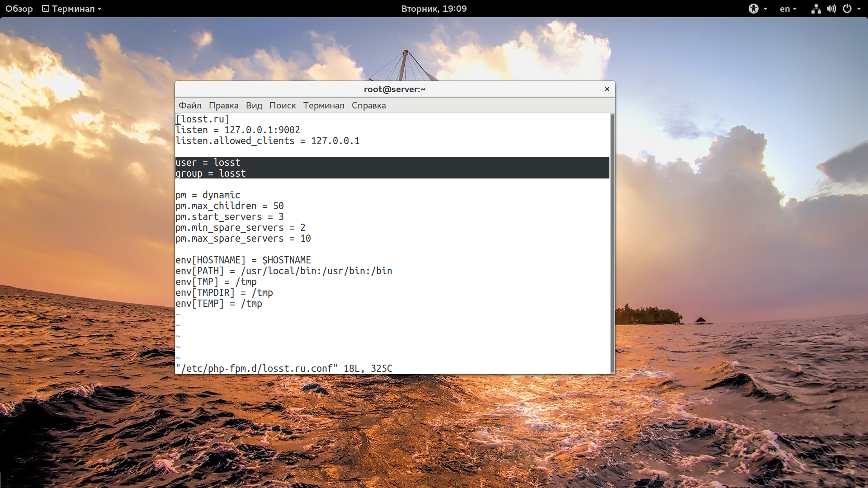Click the terminal vertical scrollbar
868x488 pixels.
(613, 243)
